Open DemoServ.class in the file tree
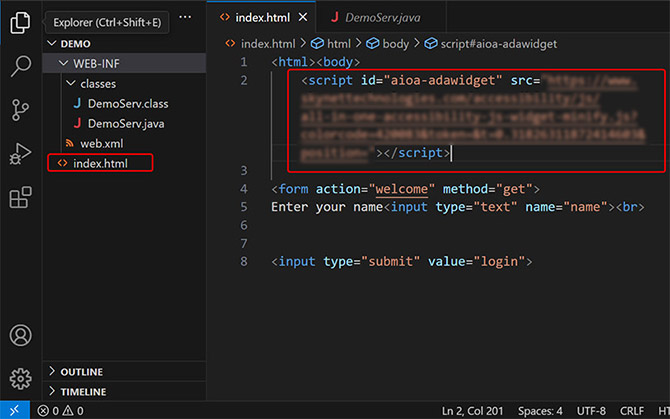This screenshot has height=419, width=670. click(120, 103)
